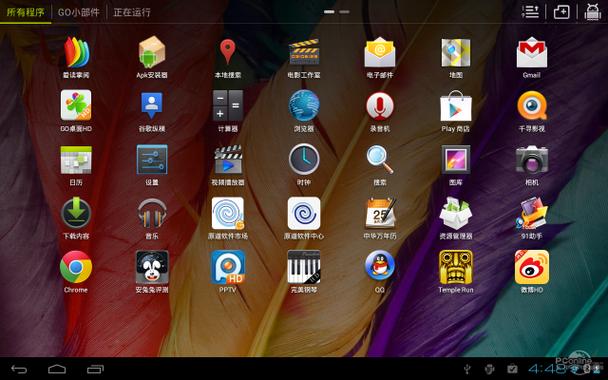Launch the 资源管理器 file manager app
This screenshot has width=608, height=380.
click(456, 212)
